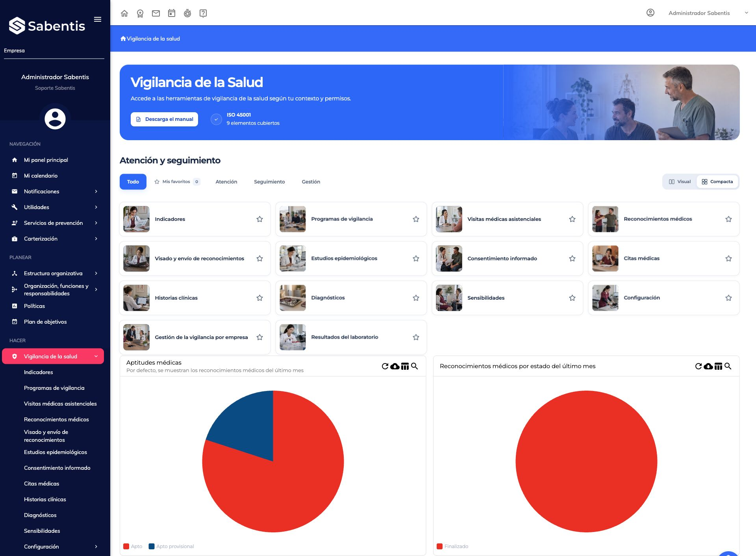Switch to Visual view mode
Viewport: 756px width, 556px height.
pos(680,182)
